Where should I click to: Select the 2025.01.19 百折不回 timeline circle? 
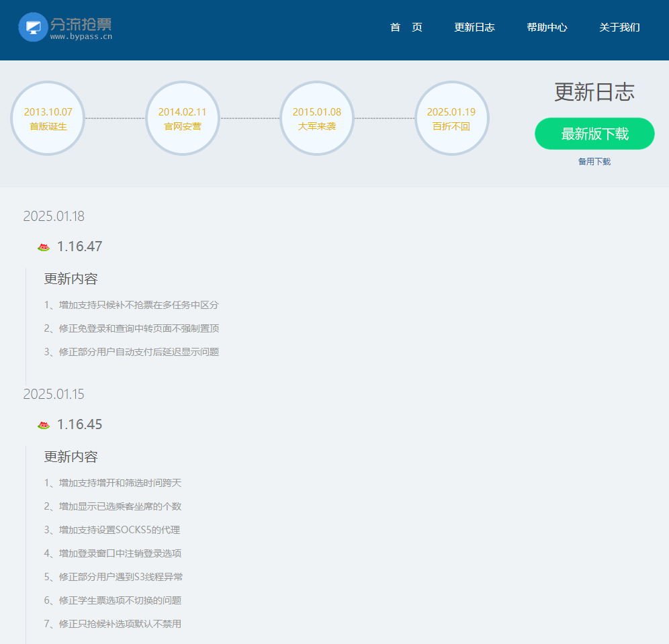pyautogui.click(x=451, y=118)
